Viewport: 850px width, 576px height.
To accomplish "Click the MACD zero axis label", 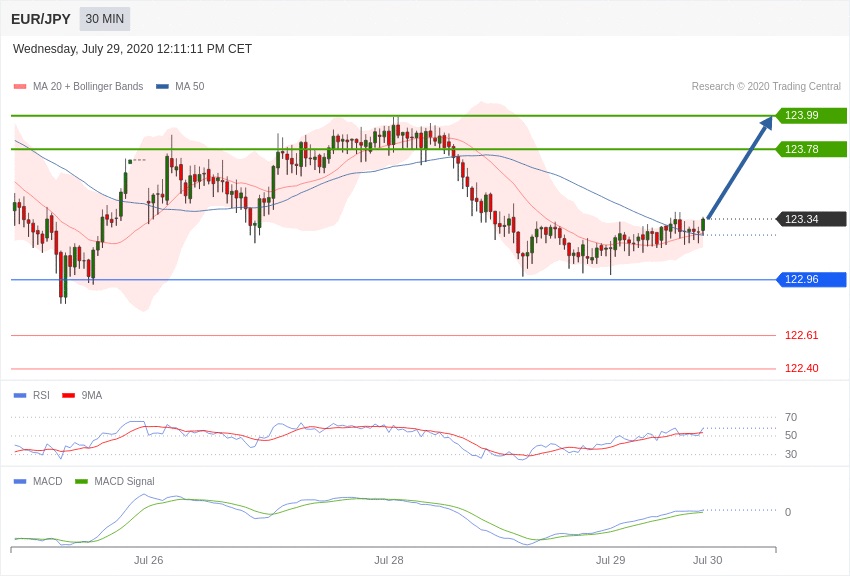I will click(x=788, y=512).
